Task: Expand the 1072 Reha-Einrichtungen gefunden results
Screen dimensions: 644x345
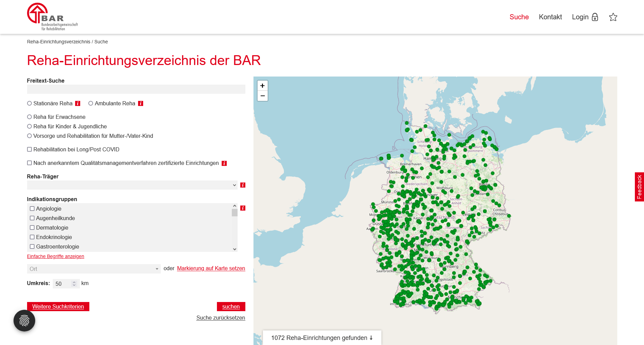Action: point(322,338)
